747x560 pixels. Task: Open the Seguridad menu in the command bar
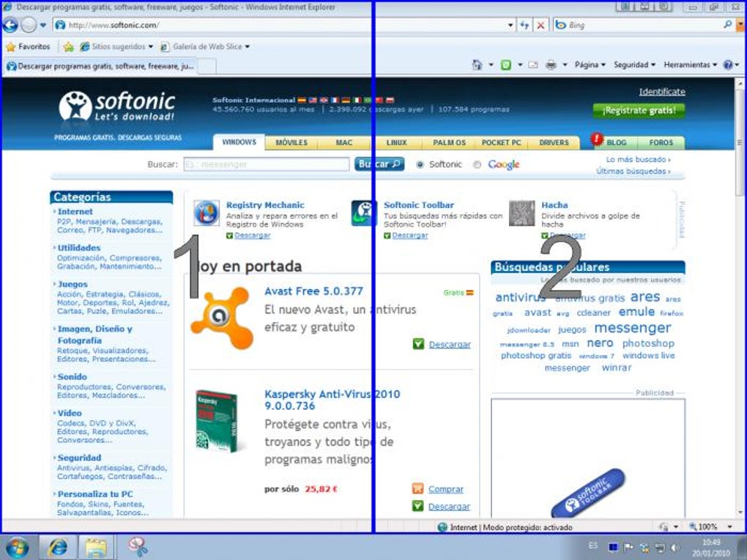(x=634, y=64)
